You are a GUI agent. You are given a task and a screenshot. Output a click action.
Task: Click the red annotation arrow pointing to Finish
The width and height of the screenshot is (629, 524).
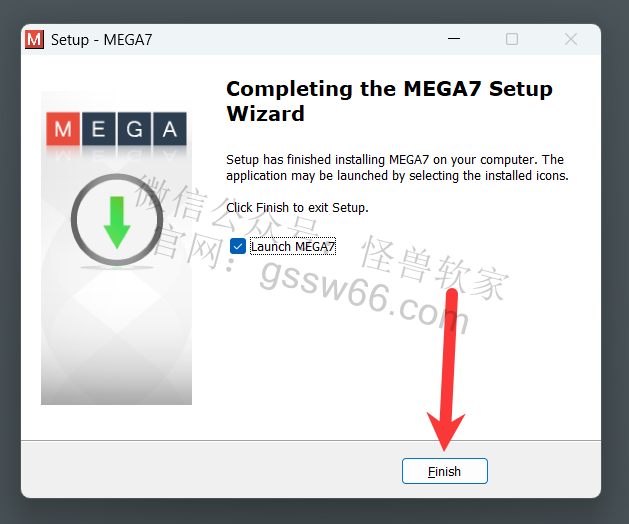(447, 369)
